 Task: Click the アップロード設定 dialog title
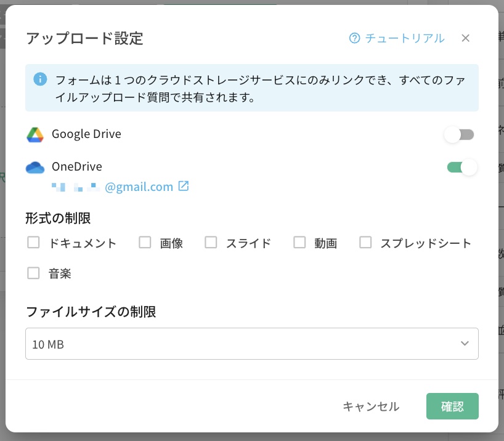pos(84,39)
